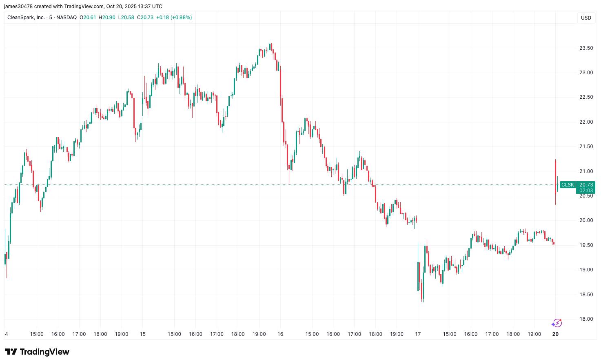The width and height of the screenshot is (601, 364).
Task: Select date marker 17 on time axis
Action: (x=418, y=334)
